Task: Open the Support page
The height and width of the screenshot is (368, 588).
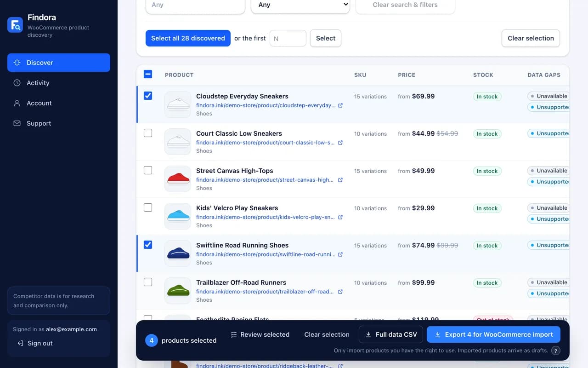Action: pos(59,123)
